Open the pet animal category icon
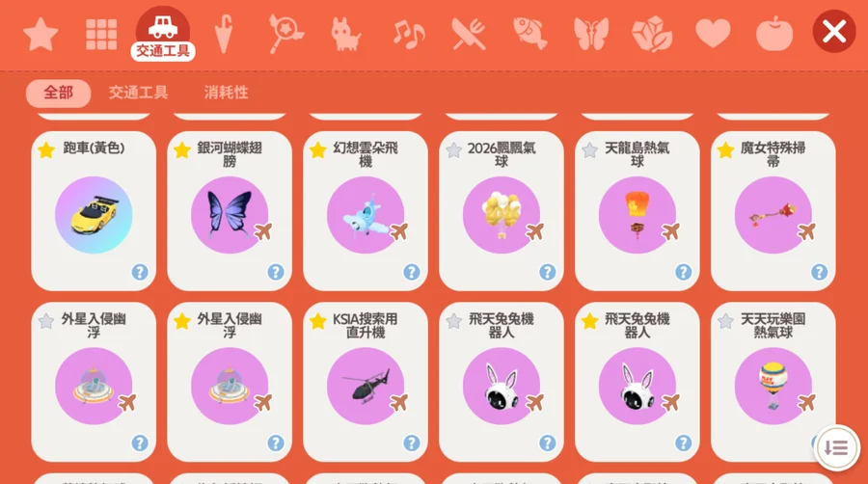The width and height of the screenshot is (868, 484). tap(345, 35)
